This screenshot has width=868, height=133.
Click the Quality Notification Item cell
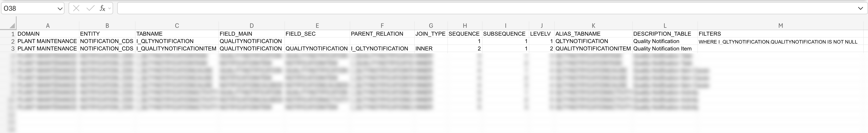pos(662,49)
